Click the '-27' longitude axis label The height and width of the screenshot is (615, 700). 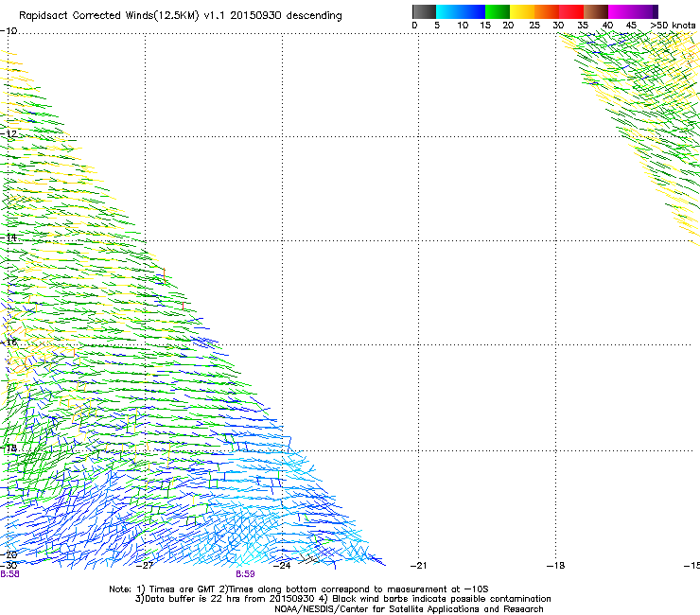(x=145, y=566)
